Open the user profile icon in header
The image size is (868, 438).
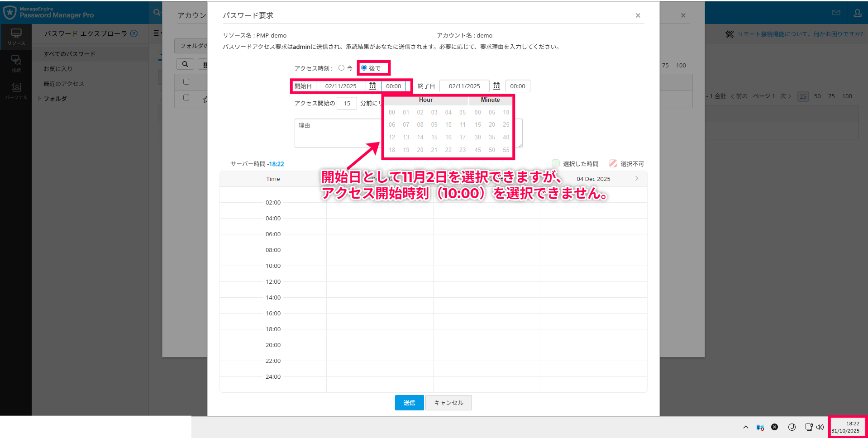click(x=858, y=13)
